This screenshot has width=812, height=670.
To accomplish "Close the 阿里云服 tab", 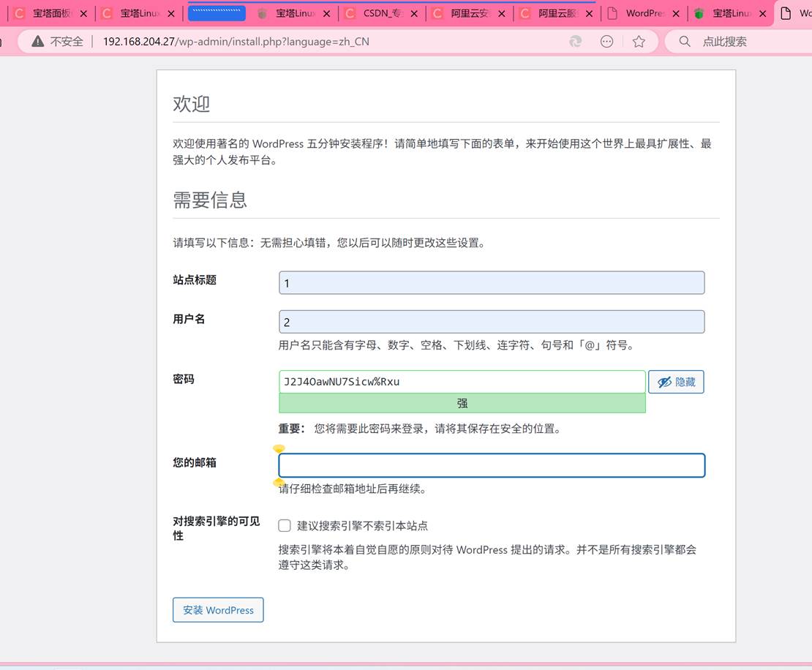I will pyautogui.click(x=589, y=14).
